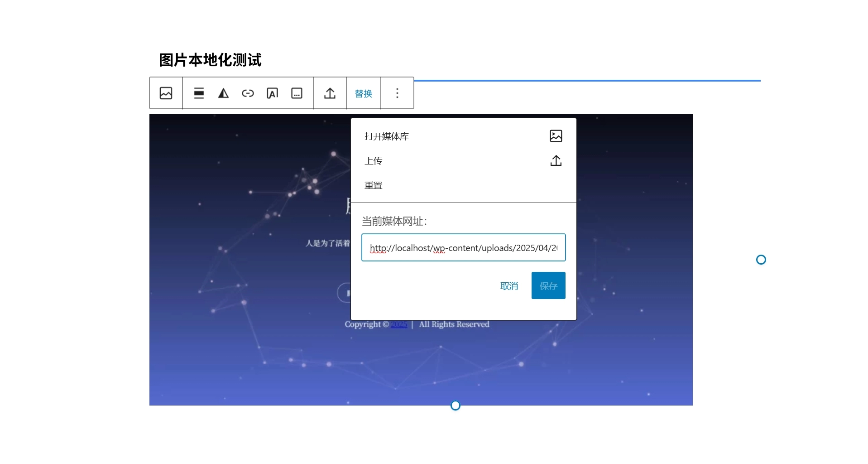Select 打开媒体库 from the menu

click(x=386, y=136)
